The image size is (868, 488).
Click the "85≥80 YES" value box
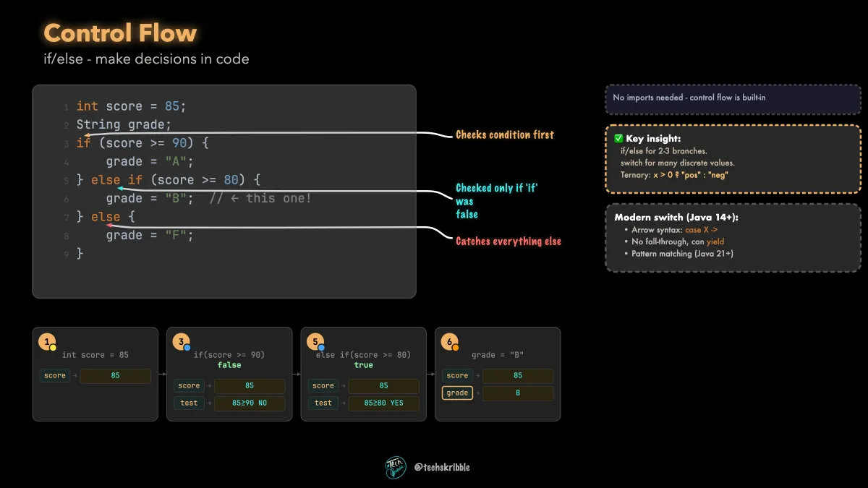click(384, 403)
